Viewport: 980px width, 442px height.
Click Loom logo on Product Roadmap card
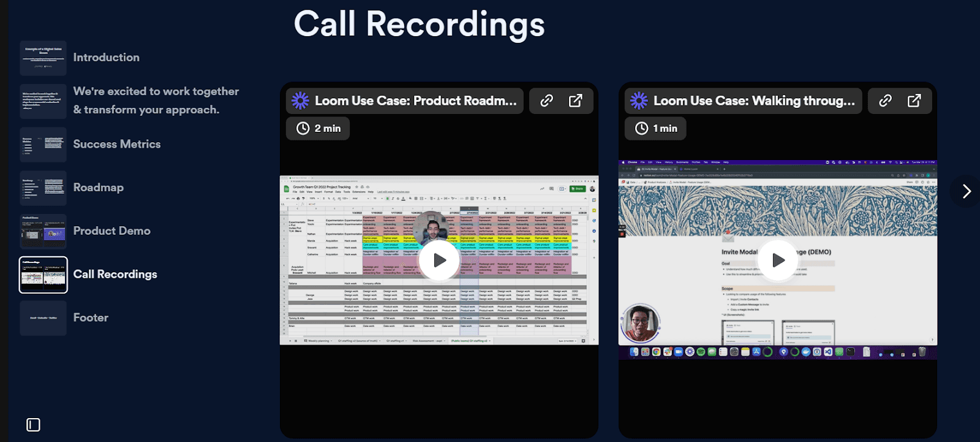[300, 101]
